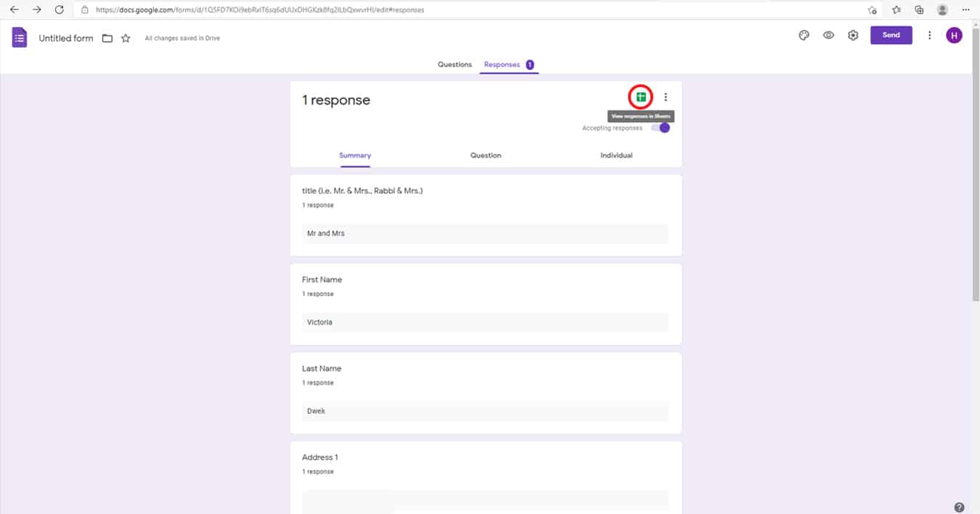Click the Preview eye icon
Image resolution: width=980 pixels, height=514 pixels.
click(x=828, y=36)
